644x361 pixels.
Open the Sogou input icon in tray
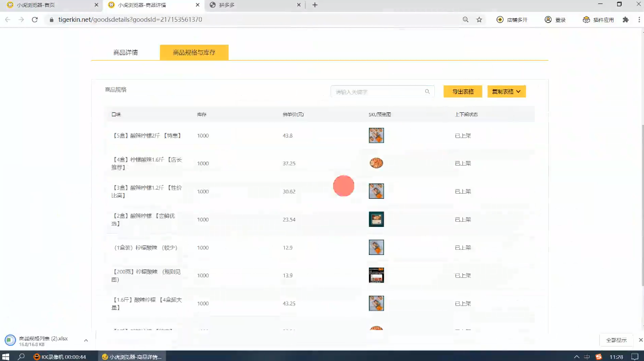pos(599,356)
